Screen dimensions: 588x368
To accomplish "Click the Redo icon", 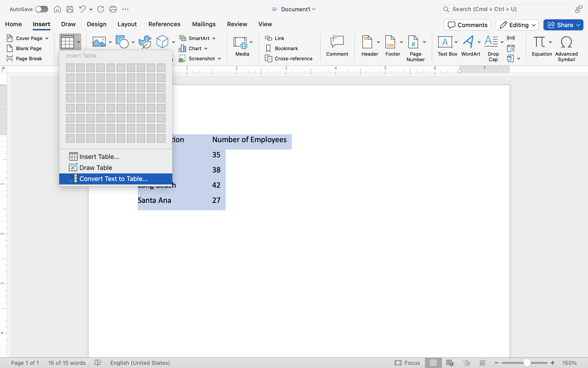I will click(101, 9).
